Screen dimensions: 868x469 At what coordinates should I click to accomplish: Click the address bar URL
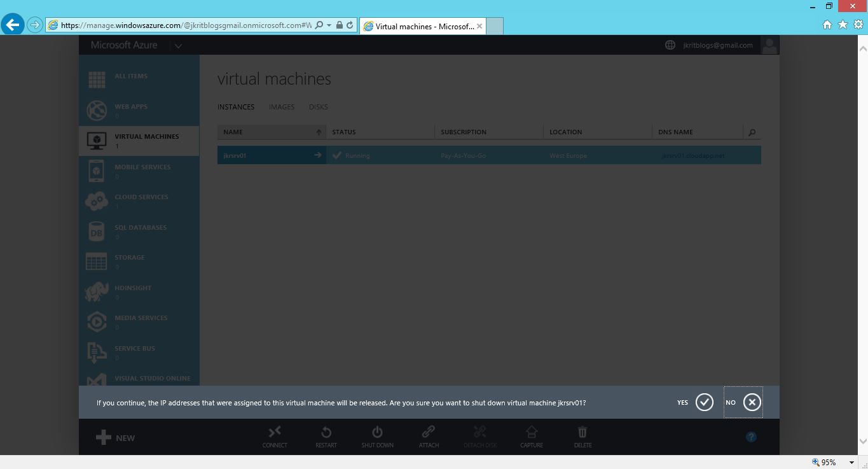[x=186, y=25]
